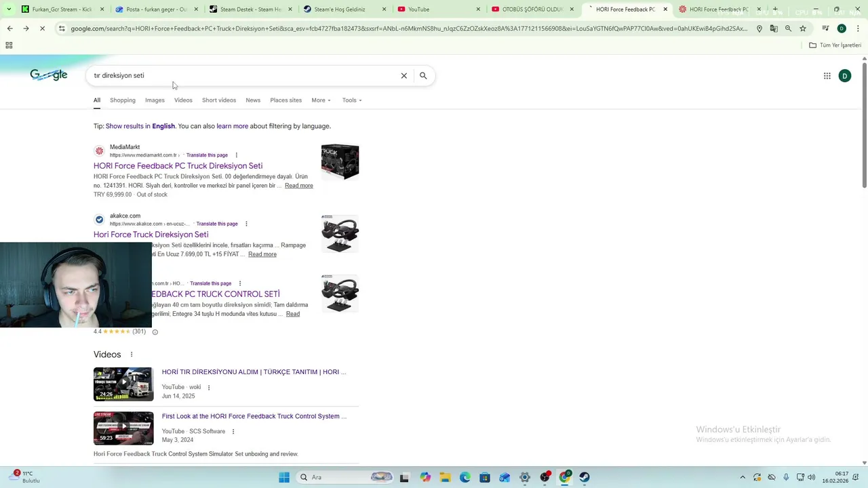Open the apps grid in bookmarks bar

tap(9, 45)
